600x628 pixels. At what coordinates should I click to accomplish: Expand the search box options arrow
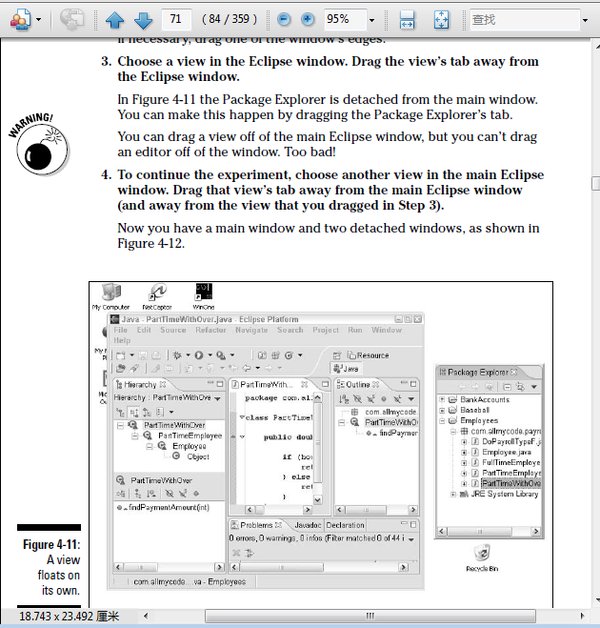tap(585, 20)
